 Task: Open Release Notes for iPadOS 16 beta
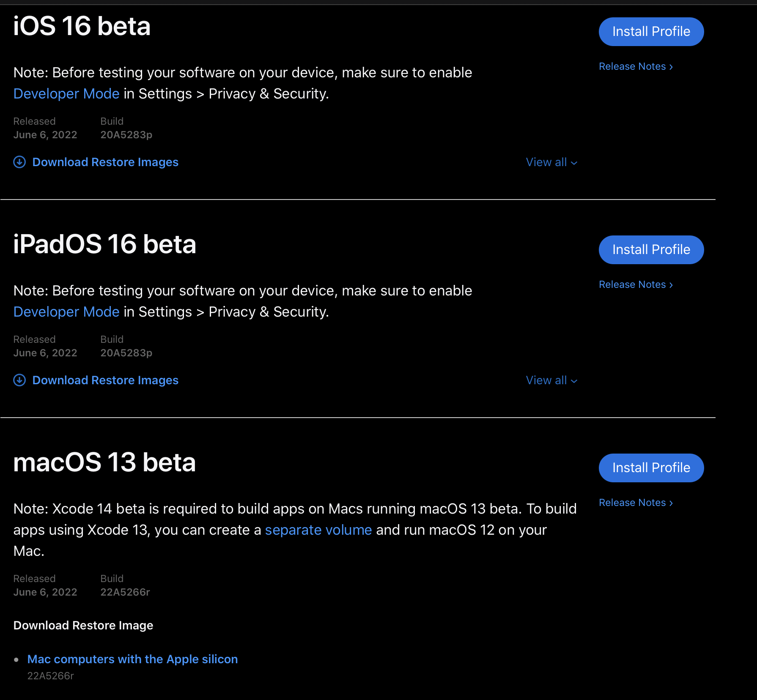635,284
